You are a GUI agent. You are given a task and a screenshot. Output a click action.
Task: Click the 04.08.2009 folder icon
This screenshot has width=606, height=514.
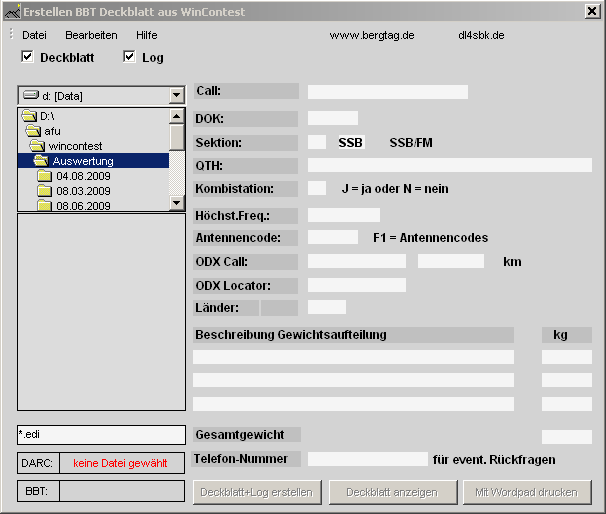click(44, 176)
